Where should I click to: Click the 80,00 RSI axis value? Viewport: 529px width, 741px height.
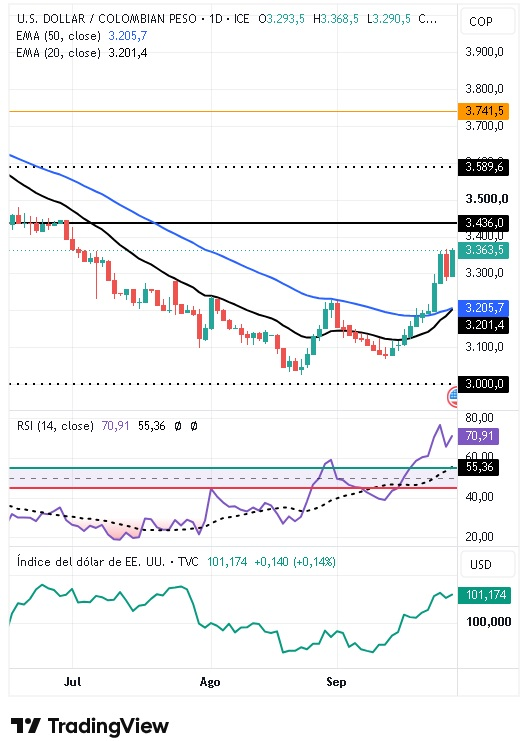[479, 418]
